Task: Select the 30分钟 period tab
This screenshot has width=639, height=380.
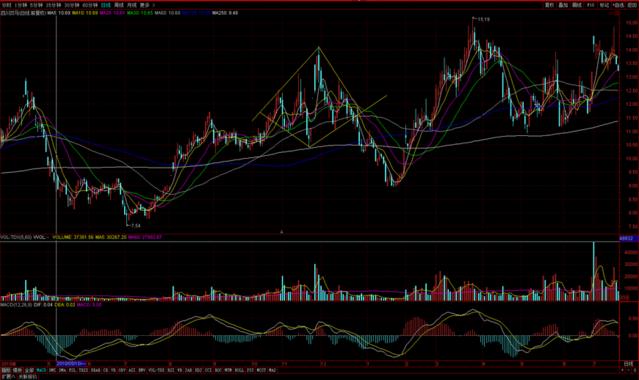Action: (72, 5)
